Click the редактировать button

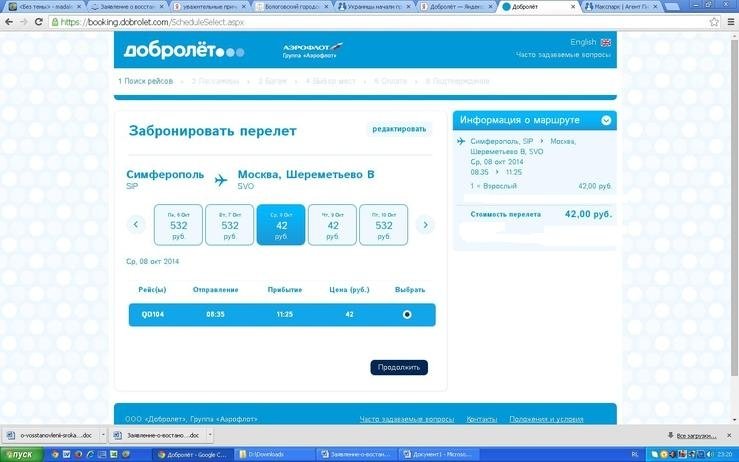click(399, 129)
